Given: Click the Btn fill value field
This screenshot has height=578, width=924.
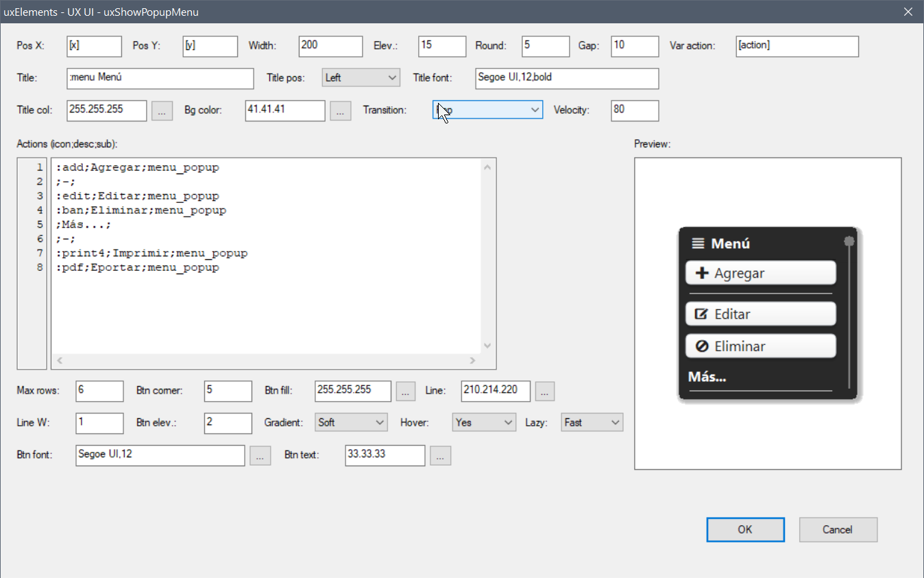Looking at the screenshot, I should coord(353,391).
